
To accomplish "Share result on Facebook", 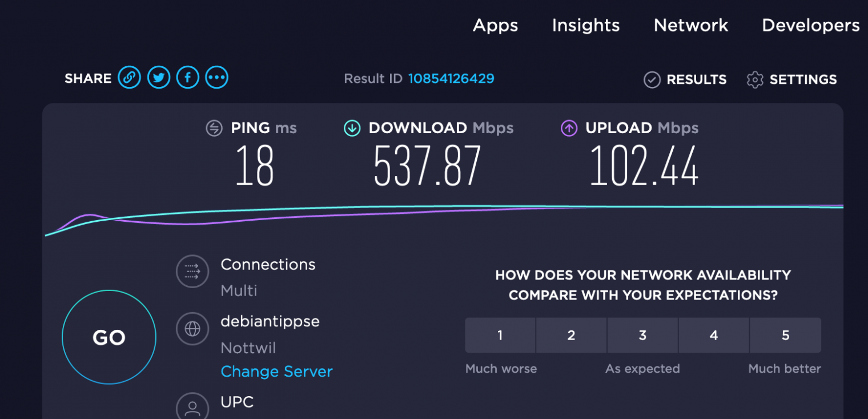I will 188,77.
